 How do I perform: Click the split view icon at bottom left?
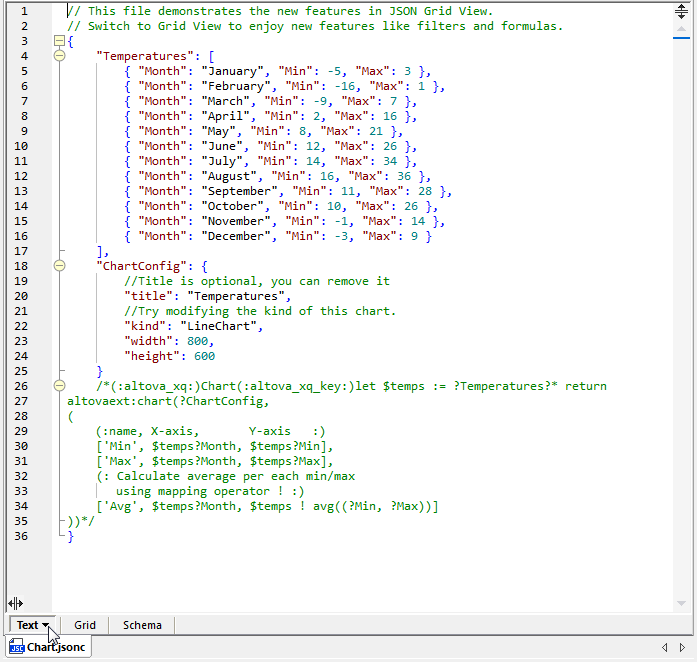click(15, 603)
